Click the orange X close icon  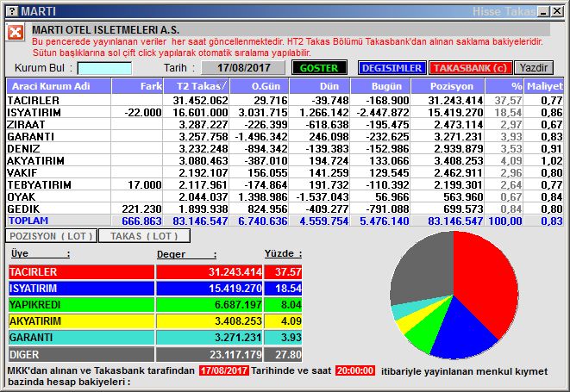pyautogui.click(x=16, y=33)
